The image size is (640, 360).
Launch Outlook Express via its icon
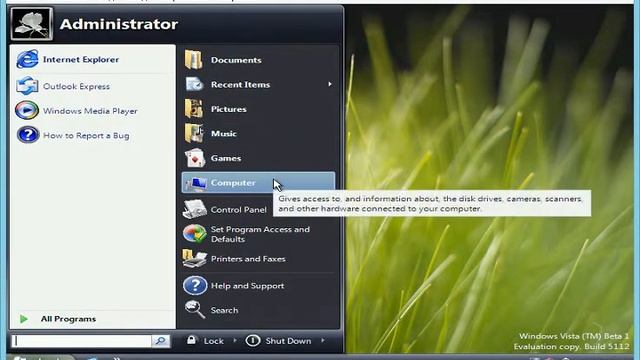[x=27, y=86]
